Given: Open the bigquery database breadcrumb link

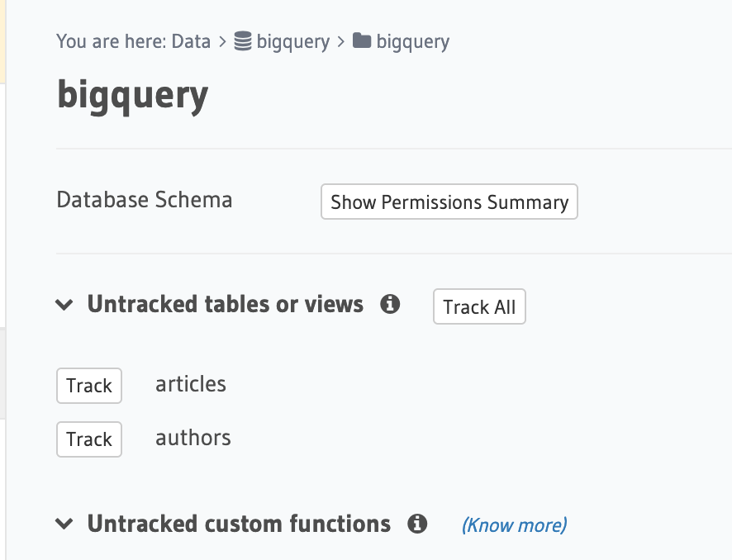Looking at the screenshot, I should click(292, 41).
